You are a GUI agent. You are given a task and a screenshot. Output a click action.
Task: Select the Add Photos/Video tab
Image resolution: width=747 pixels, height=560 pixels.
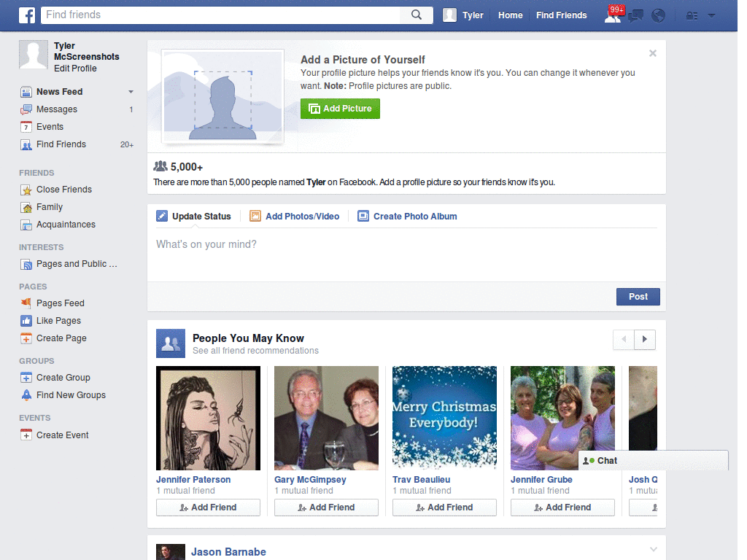pos(295,216)
